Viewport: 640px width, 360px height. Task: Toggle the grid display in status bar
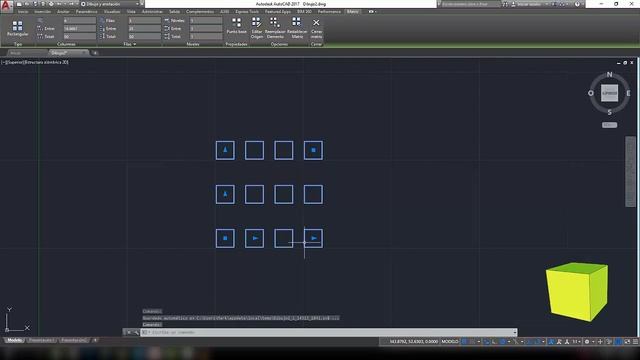pyautogui.click(x=464, y=342)
